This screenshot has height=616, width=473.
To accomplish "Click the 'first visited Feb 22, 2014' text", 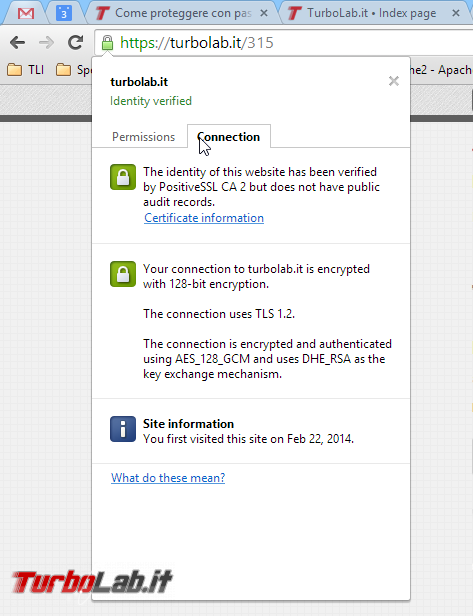I will click(x=248, y=439).
